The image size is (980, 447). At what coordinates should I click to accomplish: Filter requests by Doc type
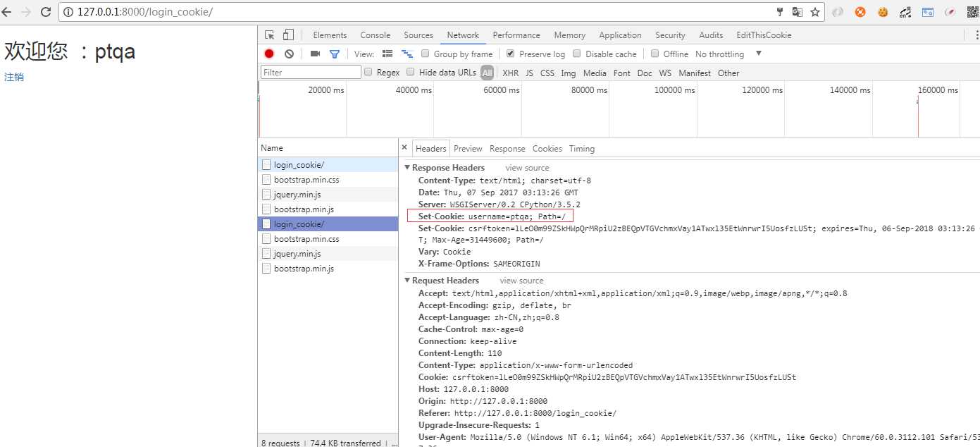coord(645,73)
